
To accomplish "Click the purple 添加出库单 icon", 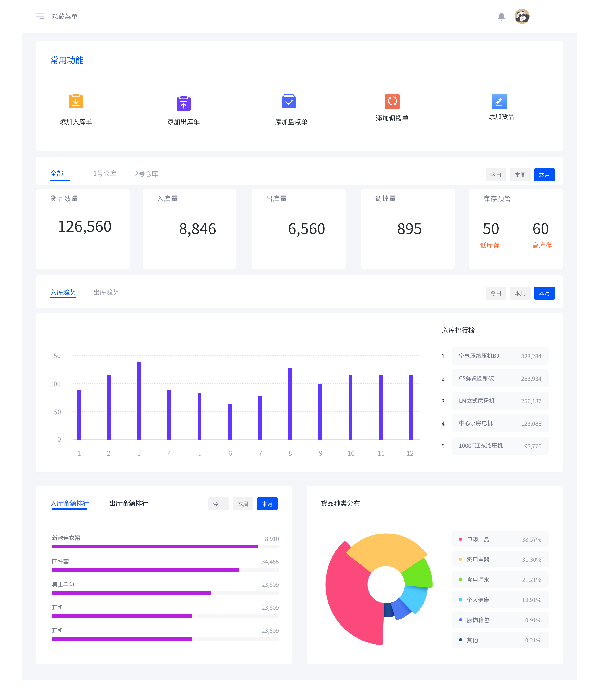I will pyautogui.click(x=183, y=103).
